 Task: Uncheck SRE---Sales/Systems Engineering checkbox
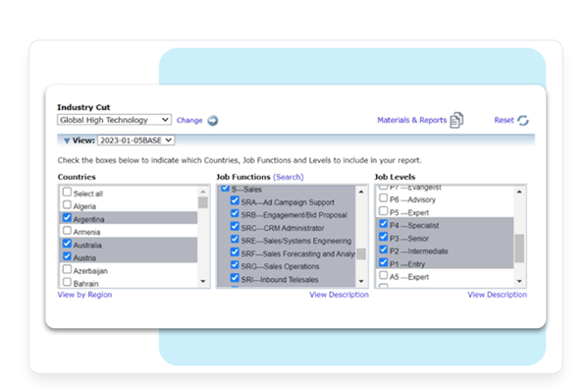pos(235,239)
